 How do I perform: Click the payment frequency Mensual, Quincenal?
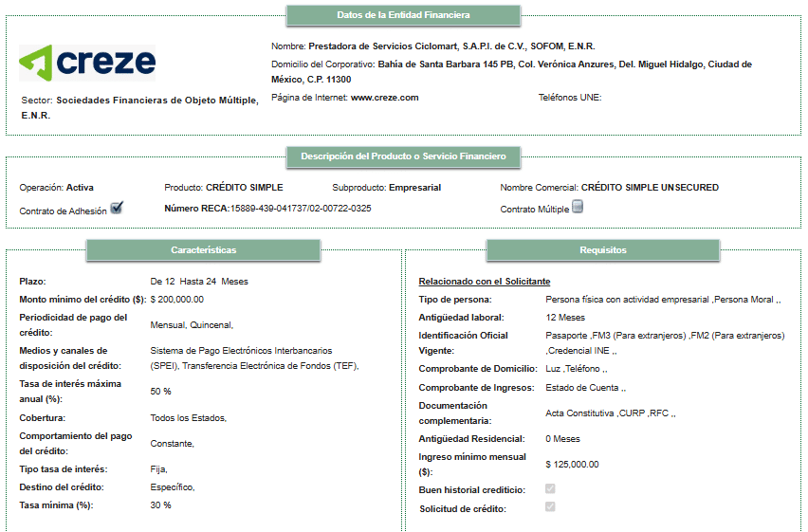click(x=192, y=325)
